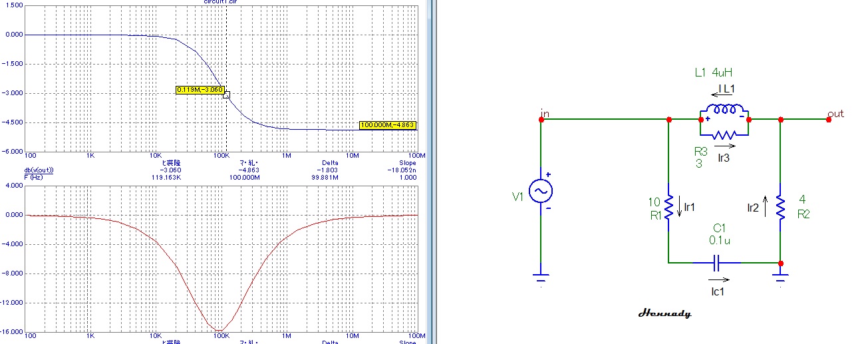Click the cursor marker square on the blue curve
This screenshot has height=344, width=868.
click(x=226, y=95)
